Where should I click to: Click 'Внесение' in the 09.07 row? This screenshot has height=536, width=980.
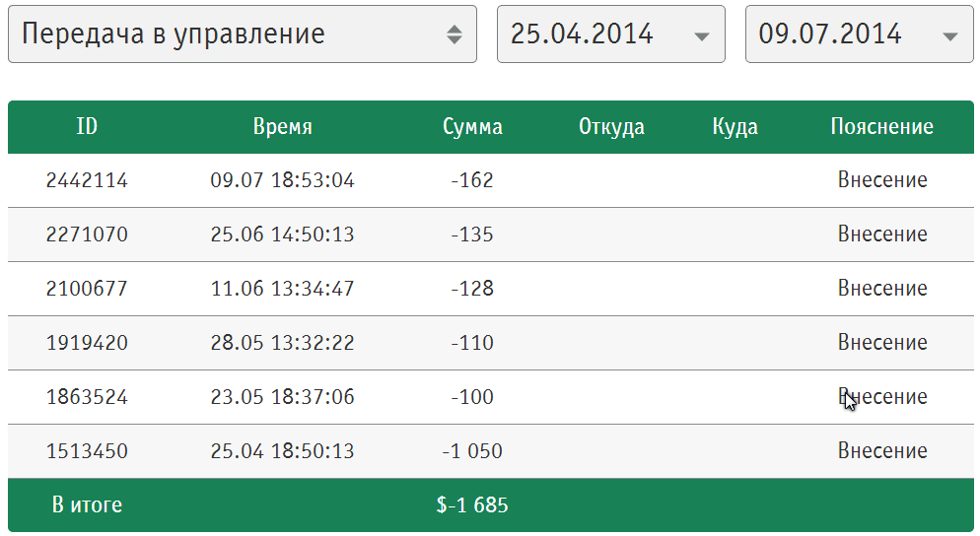tap(882, 180)
